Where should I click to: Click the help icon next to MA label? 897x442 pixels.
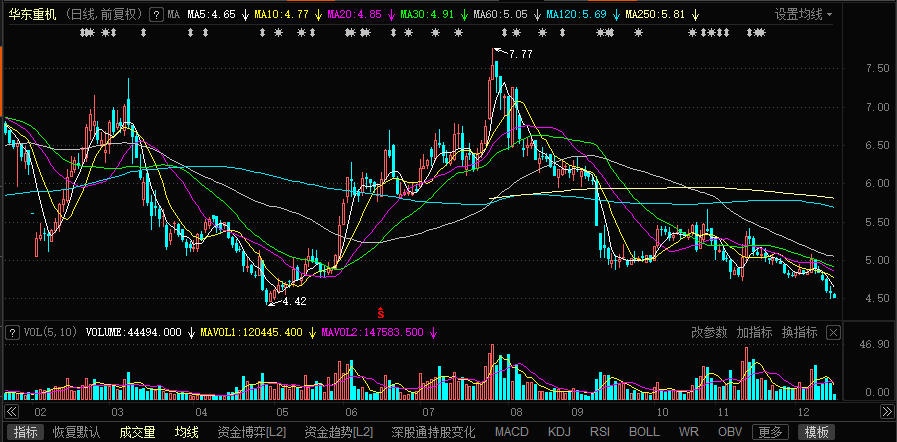pyautogui.click(x=155, y=15)
